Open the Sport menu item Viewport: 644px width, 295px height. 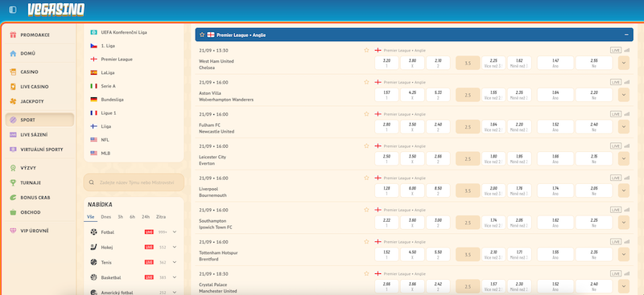(x=39, y=121)
